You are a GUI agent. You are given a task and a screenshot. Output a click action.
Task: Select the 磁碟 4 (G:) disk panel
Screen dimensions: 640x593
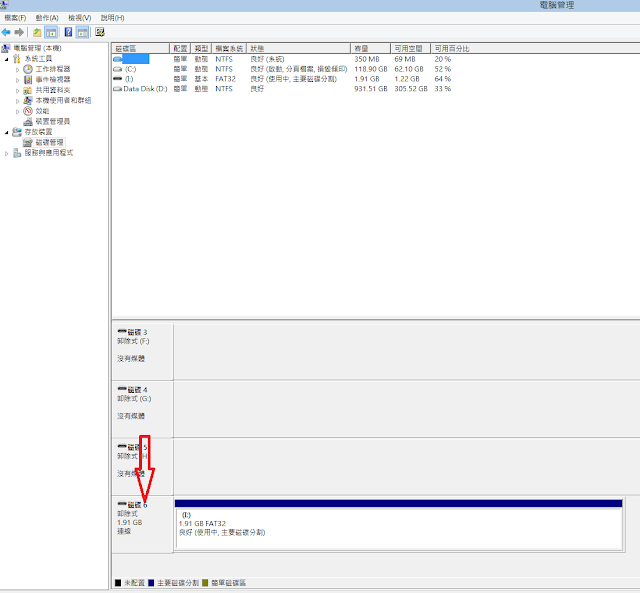[x=142, y=409]
